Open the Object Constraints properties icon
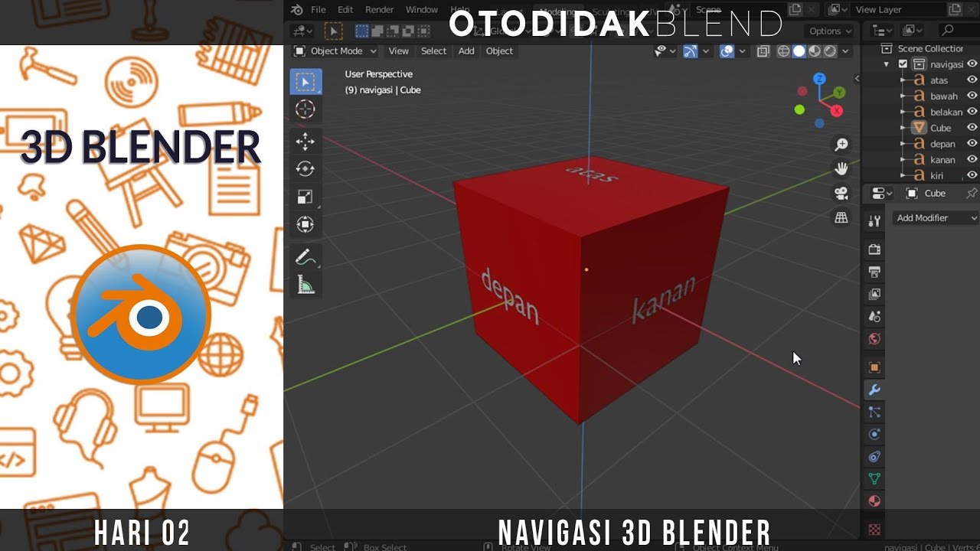980x551 pixels. [874, 456]
